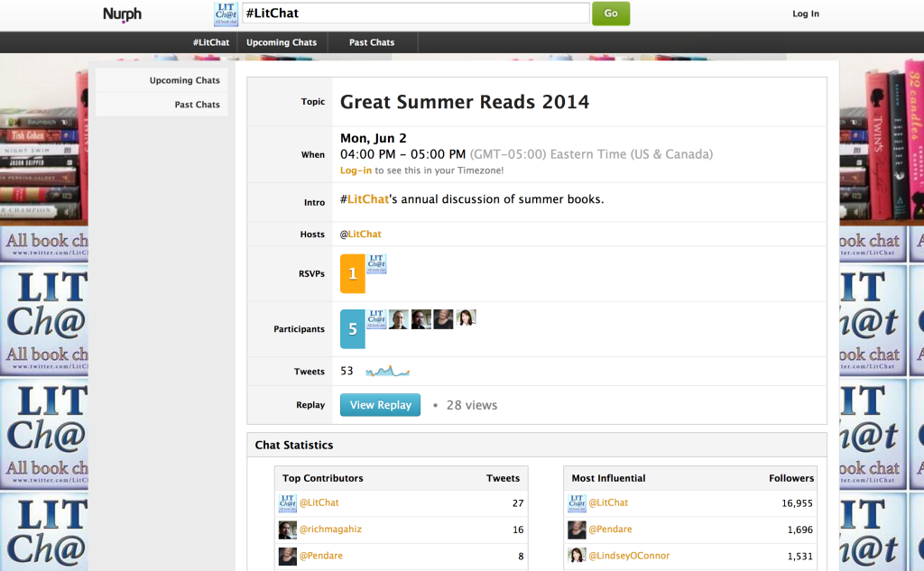Open the LitChat avatar in the RSVPs row
The image size is (924, 571).
point(376,264)
